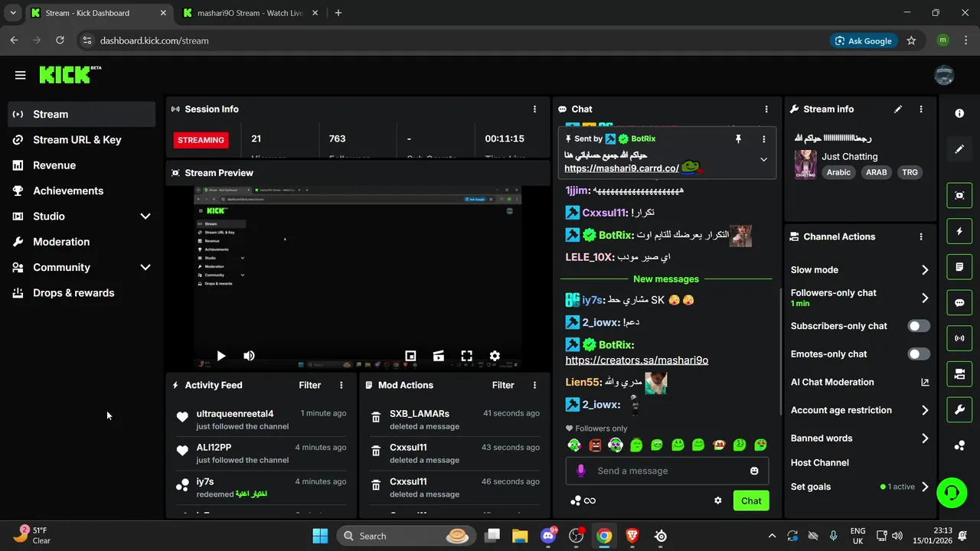The image size is (980, 551).
Task: Open AI Chat Moderation external link
Action: pos(925,382)
